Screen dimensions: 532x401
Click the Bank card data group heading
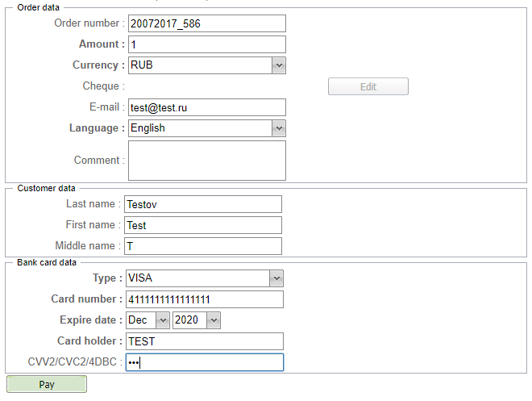(47, 262)
